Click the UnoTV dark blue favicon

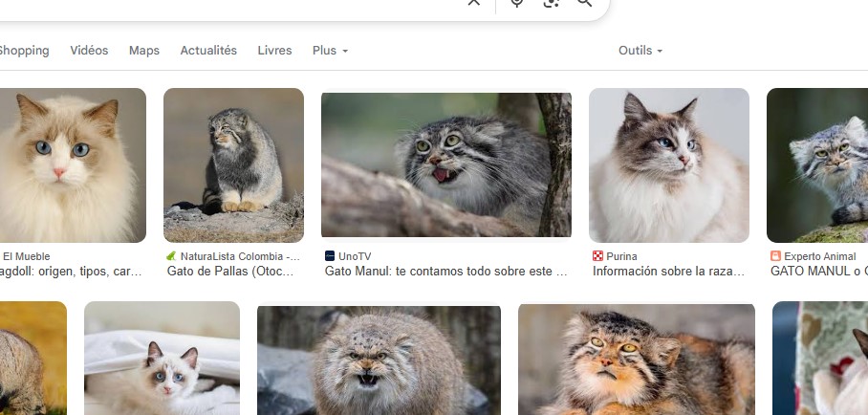[330, 256]
